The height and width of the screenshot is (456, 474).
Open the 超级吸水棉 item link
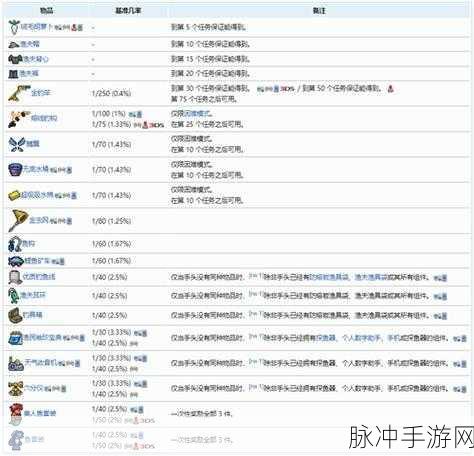(x=37, y=195)
